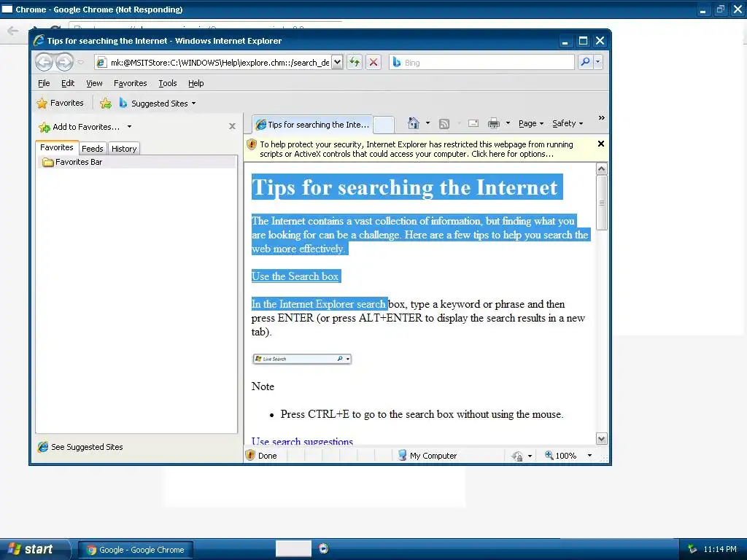Click the Print icon
This screenshot has width=747, height=560.
494,124
